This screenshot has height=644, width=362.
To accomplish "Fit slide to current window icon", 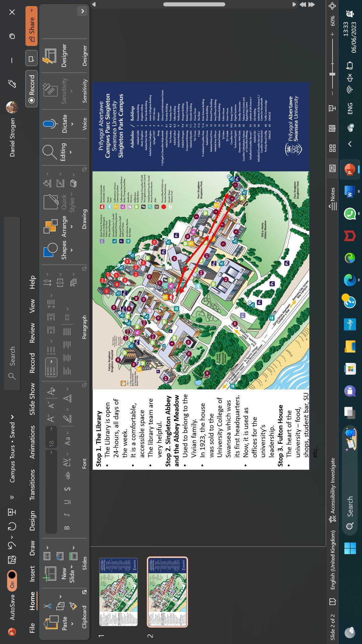I will pos(333,6).
